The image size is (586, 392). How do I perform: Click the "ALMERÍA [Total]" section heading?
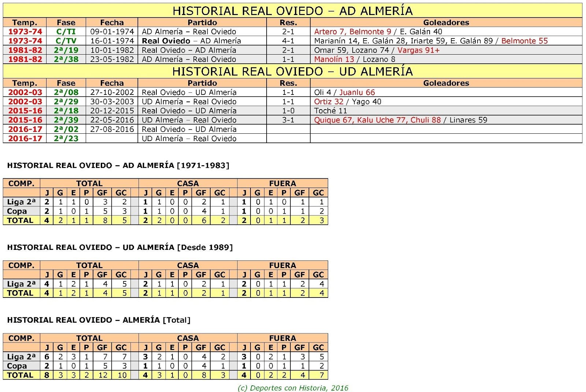click(x=99, y=320)
